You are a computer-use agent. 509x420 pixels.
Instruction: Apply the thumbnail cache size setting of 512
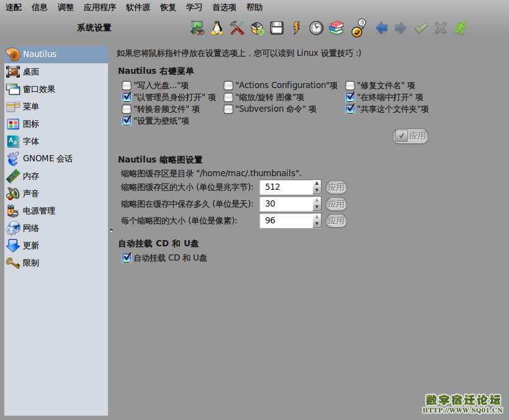336,187
